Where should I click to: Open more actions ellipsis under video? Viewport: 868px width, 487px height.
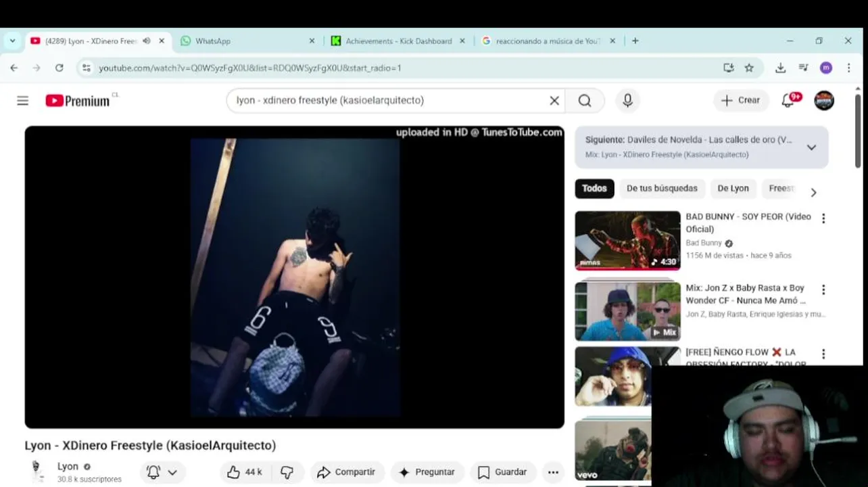(553, 472)
